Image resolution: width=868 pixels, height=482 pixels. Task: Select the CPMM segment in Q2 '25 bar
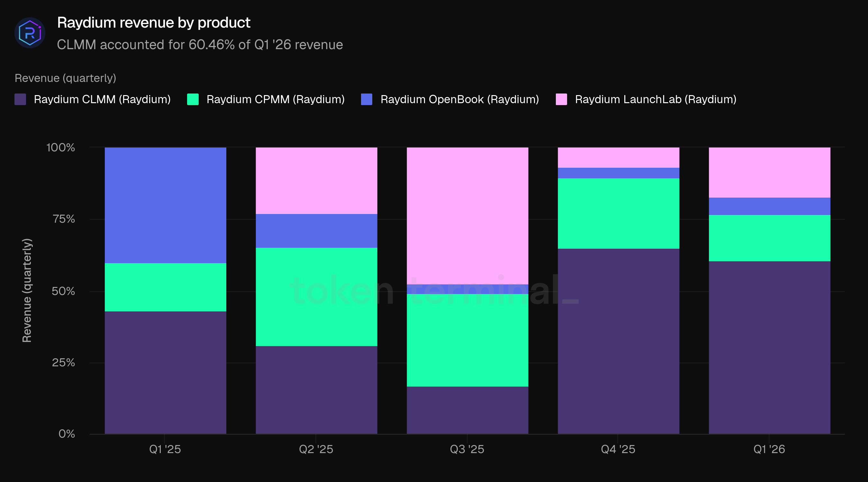316,296
